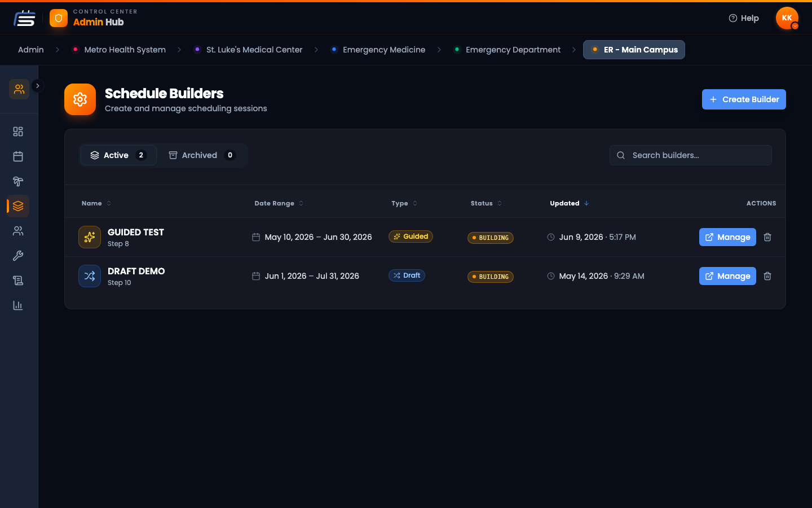Viewport: 812px width, 508px height.
Task: Click the Admin Hub title text
Action: tap(98, 22)
